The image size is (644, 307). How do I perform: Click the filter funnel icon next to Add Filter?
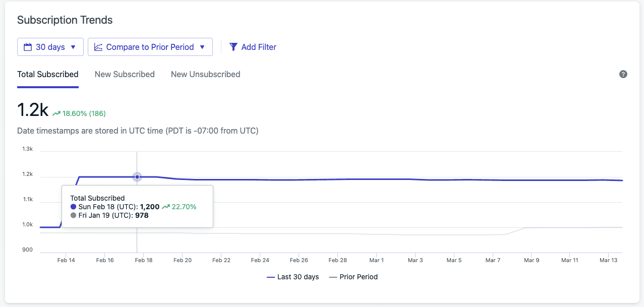pos(233,46)
